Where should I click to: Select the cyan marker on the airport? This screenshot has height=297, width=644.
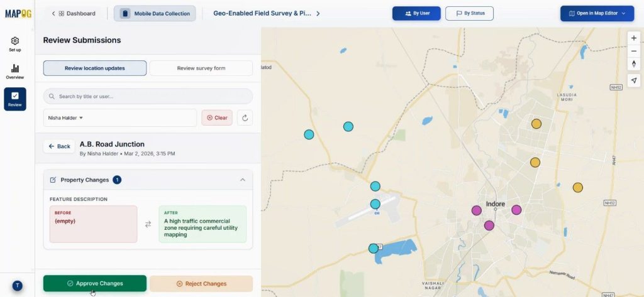click(375, 204)
